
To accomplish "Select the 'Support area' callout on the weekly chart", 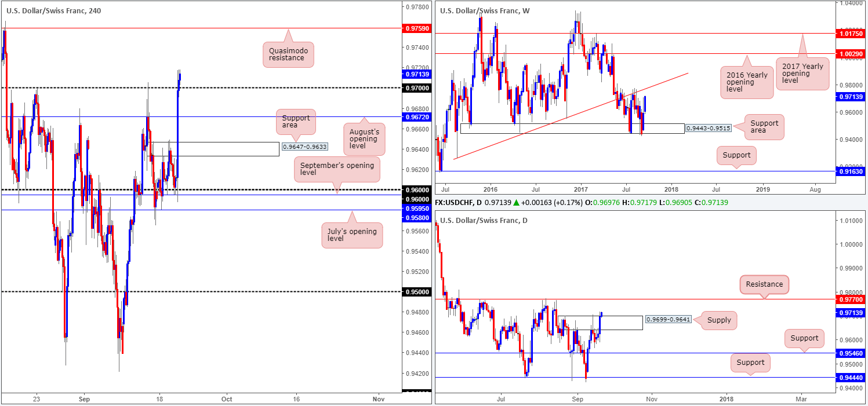I will tap(764, 126).
